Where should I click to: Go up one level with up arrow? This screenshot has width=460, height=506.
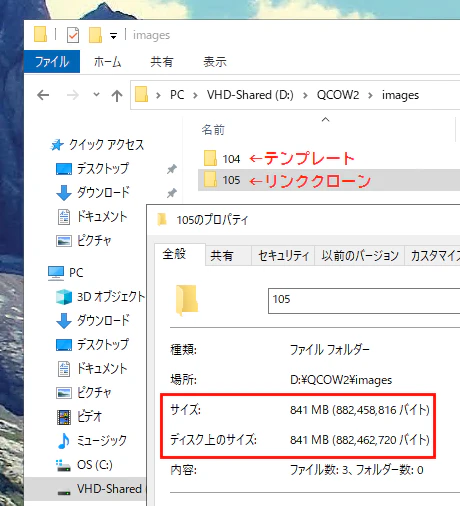click(x=117, y=96)
